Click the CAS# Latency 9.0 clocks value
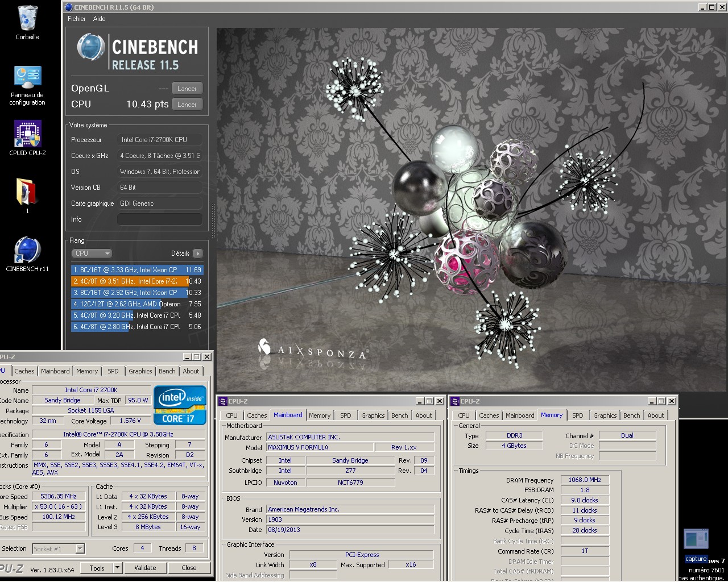This screenshot has width=728, height=582. click(x=585, y=500)
